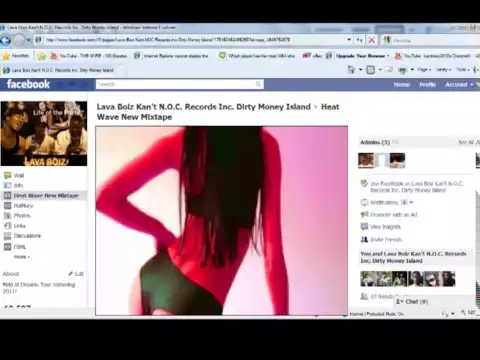This screenshot has height=360, width=480.
Task: Click the Wall speech bubble icon
Action: click(x=7, y=175)
